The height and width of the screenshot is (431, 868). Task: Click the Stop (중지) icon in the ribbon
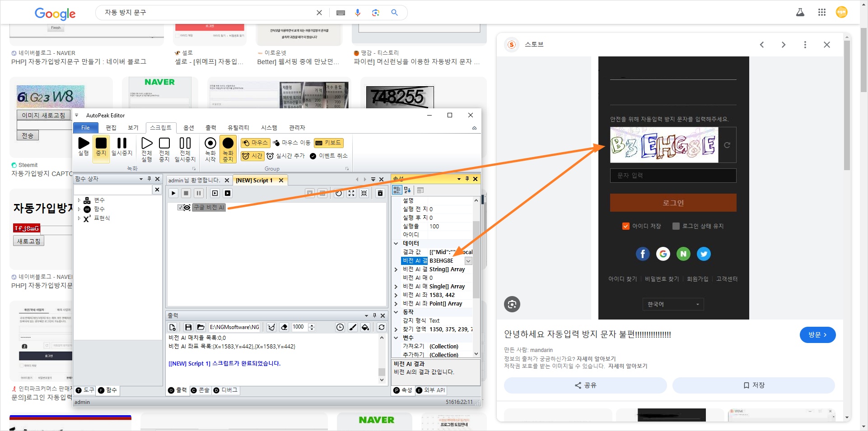[x=101, y=143]
